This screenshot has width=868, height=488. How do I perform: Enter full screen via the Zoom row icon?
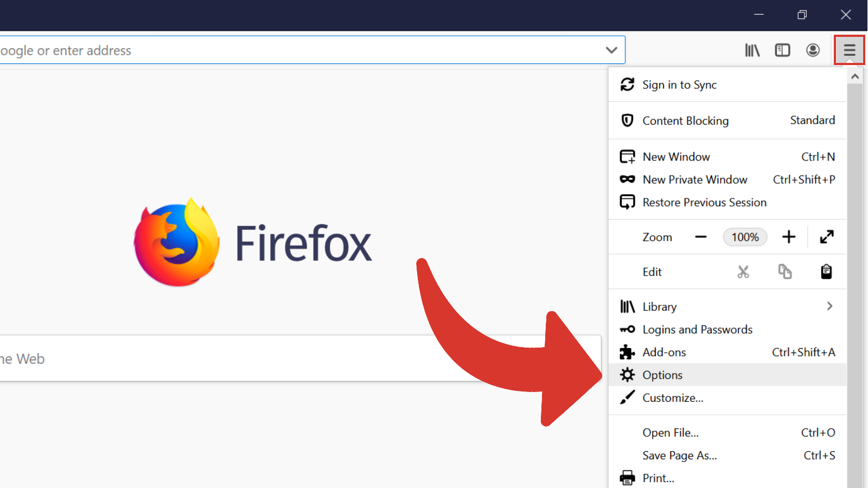point(826,237)
